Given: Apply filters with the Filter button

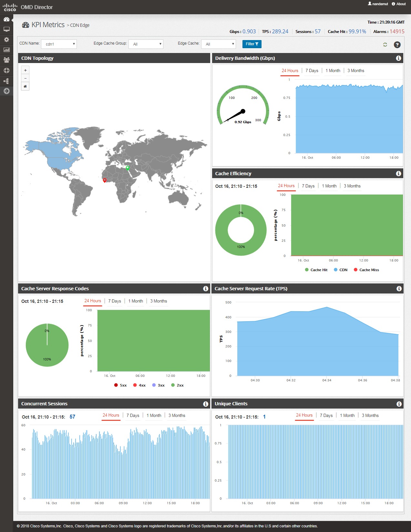Looking at the screenshot, I should click(252, 44).
